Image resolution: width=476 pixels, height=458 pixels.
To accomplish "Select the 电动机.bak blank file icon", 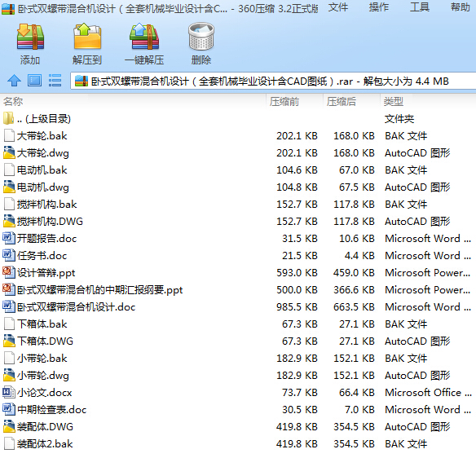I will [x=9, y=170].
